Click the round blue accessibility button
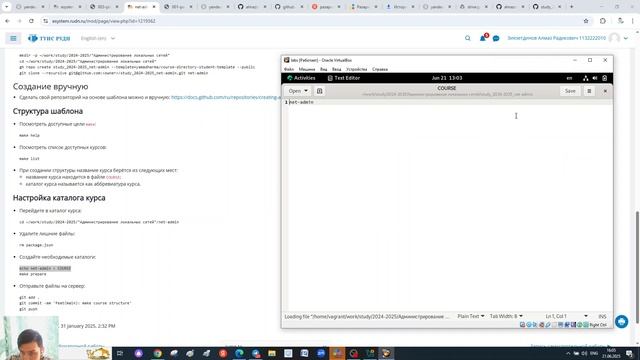The height and width of the screenshot is (360, 640). tap(622, 322)
